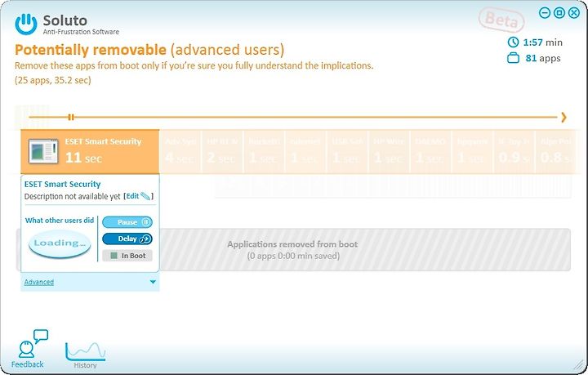Select the faded 0.9 sec app tile

[514, 151]
